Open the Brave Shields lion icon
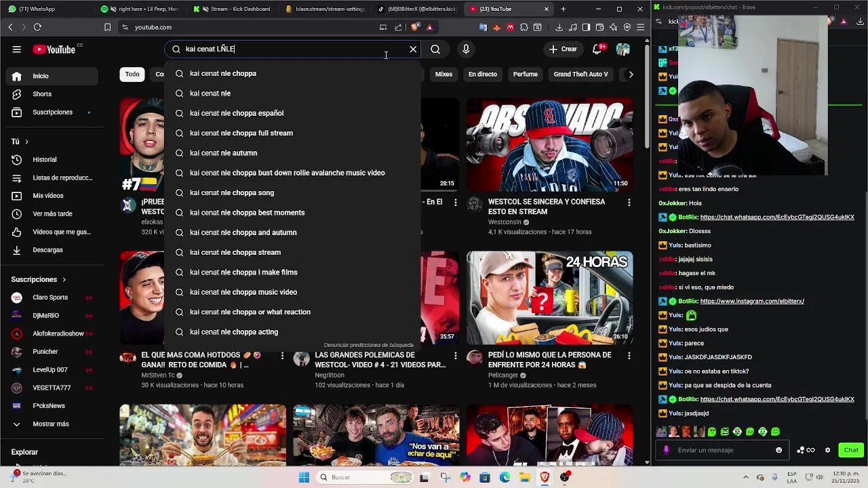The width and height of the screenshot is (868, 488). pos(415,27)
